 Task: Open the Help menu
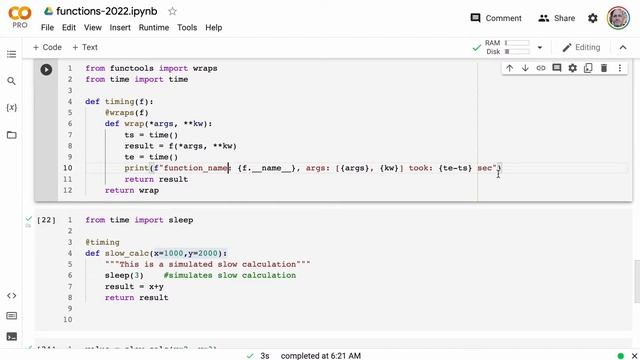(213, 27)
